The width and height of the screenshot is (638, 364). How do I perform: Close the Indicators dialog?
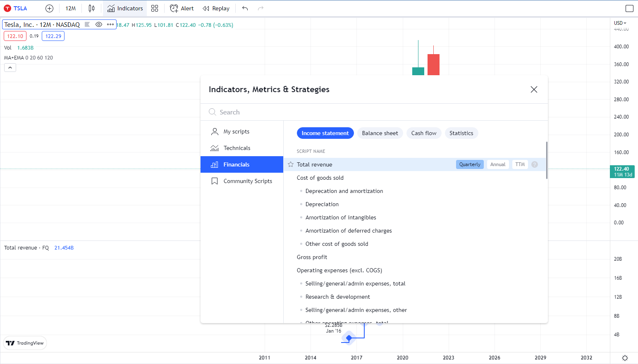tap(534, 89)
